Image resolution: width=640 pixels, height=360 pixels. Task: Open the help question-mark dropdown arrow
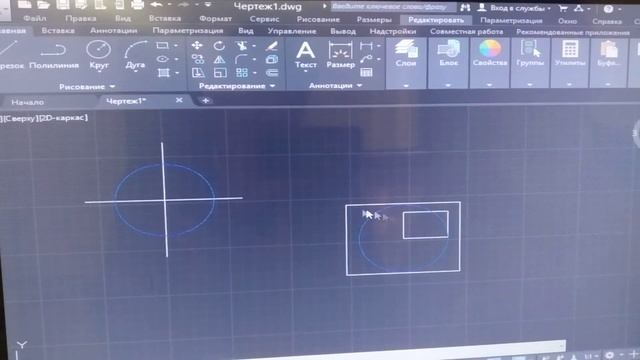(619, 9)
